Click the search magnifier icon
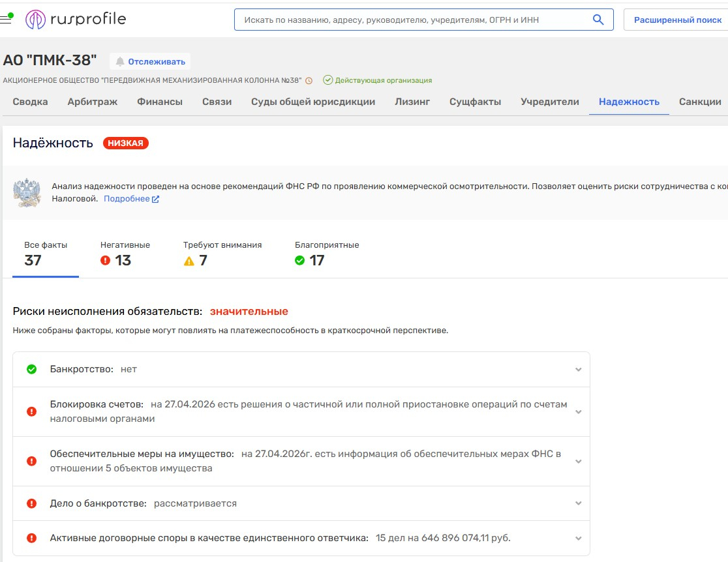 pyautogui.click(x=598, y=20)
